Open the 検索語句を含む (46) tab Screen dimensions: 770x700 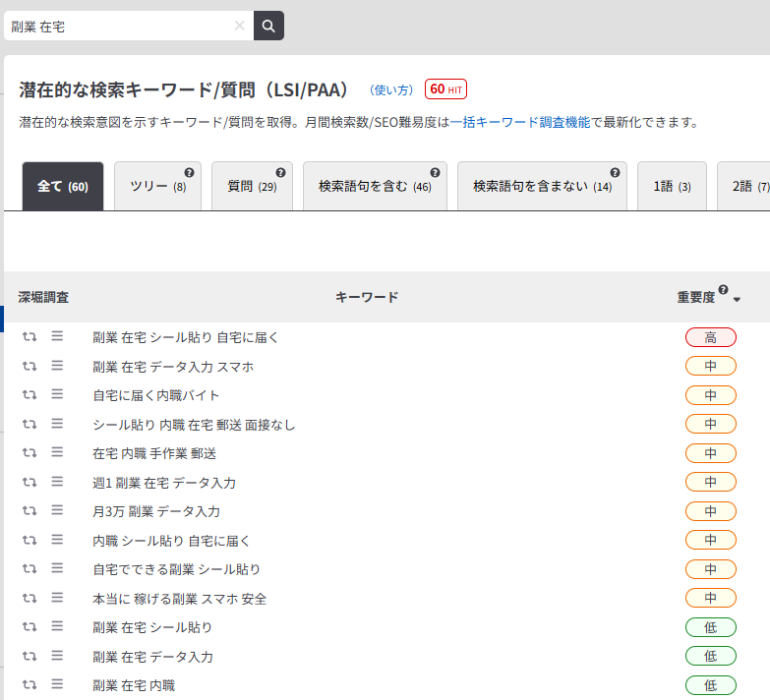(x=375, y=187)
